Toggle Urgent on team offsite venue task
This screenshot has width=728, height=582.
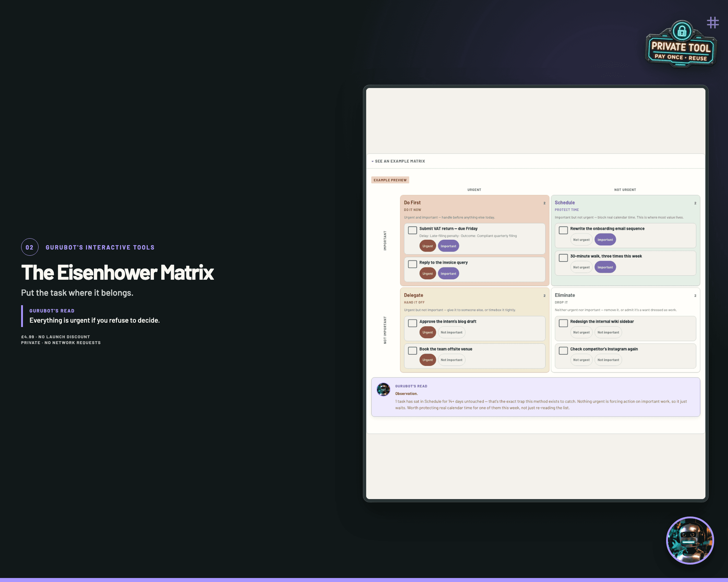(428, 360)
